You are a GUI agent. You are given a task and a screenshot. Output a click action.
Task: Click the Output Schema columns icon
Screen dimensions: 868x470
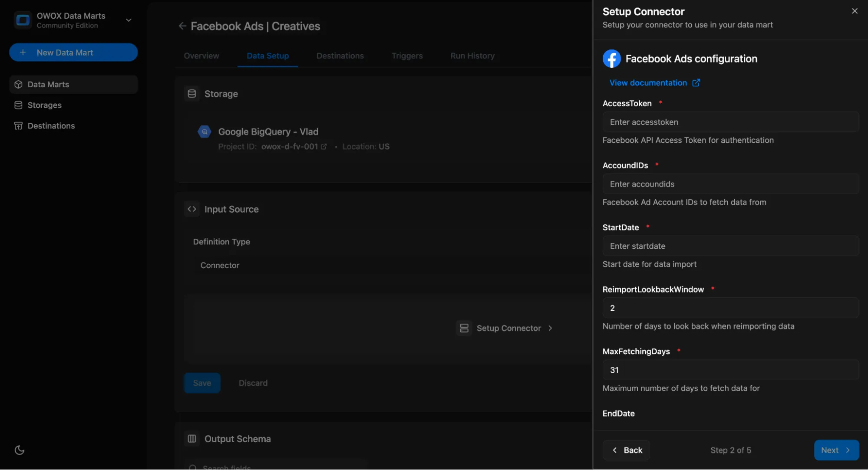tap(191, 439)
